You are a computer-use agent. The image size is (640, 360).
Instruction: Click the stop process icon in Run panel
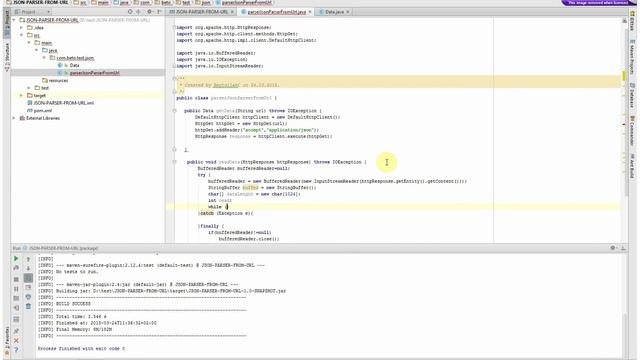pyautogui.click(x=16, y=279)
